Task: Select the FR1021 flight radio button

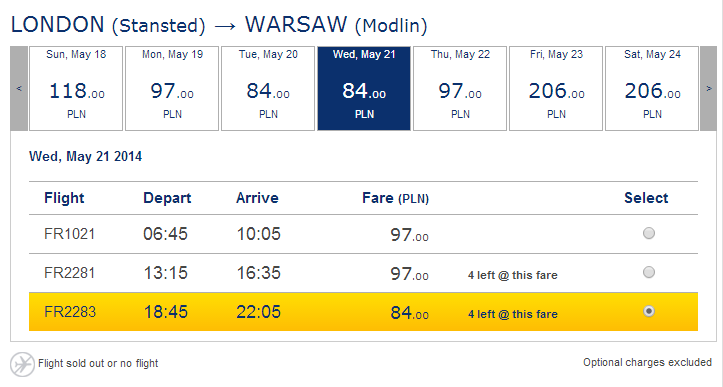Action: [x=649, y=233]
